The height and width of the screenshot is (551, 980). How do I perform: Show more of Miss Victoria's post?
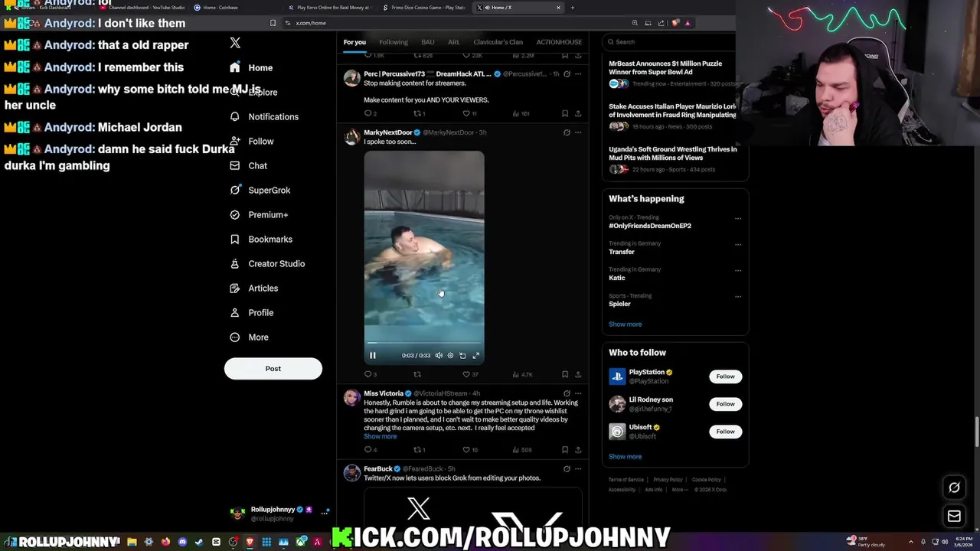(381, 436)
